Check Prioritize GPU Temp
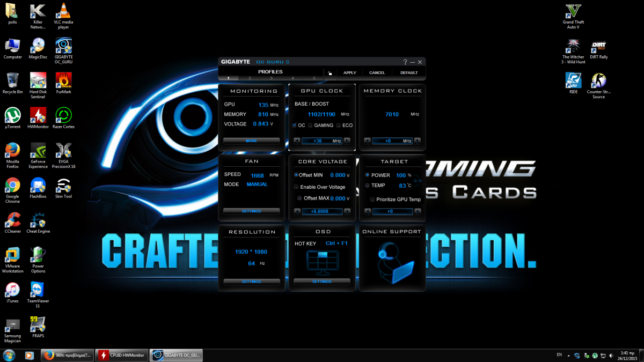Screen dimensions: 644x362 click(x=372, y=199)
